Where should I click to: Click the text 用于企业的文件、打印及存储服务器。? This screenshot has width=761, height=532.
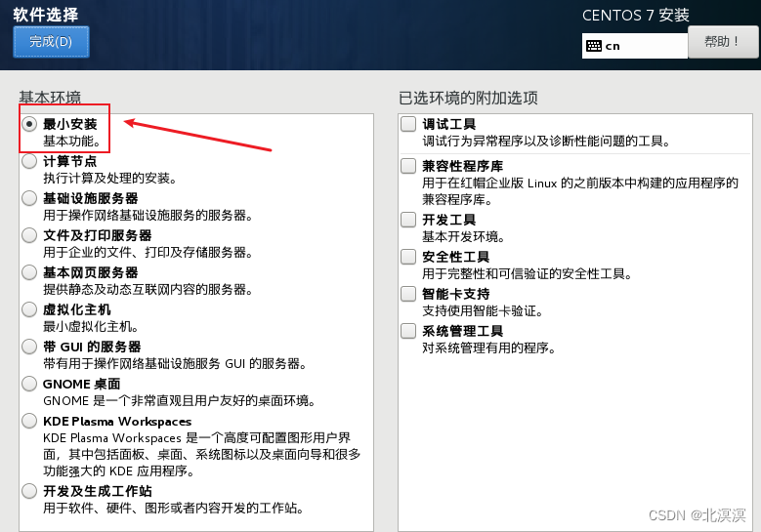click(x=148, y=252)
